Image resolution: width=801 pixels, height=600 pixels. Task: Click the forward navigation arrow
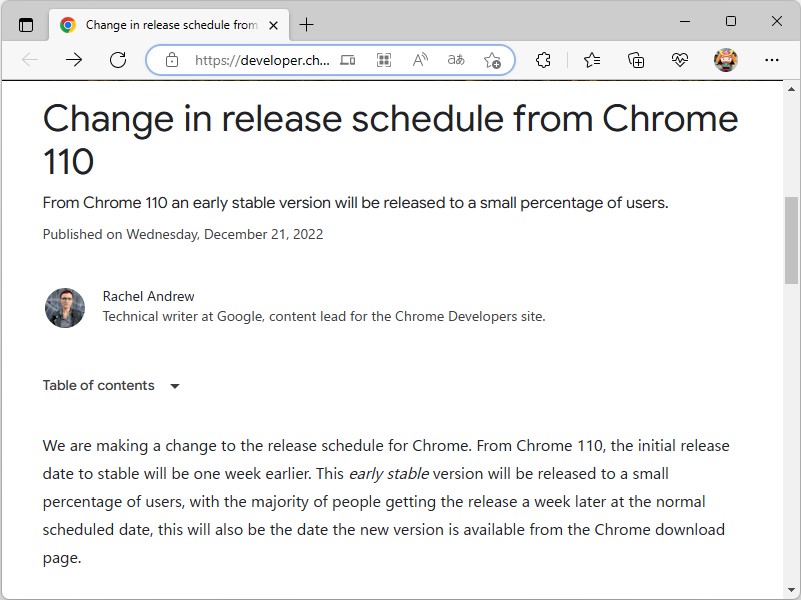coord(74,60)
